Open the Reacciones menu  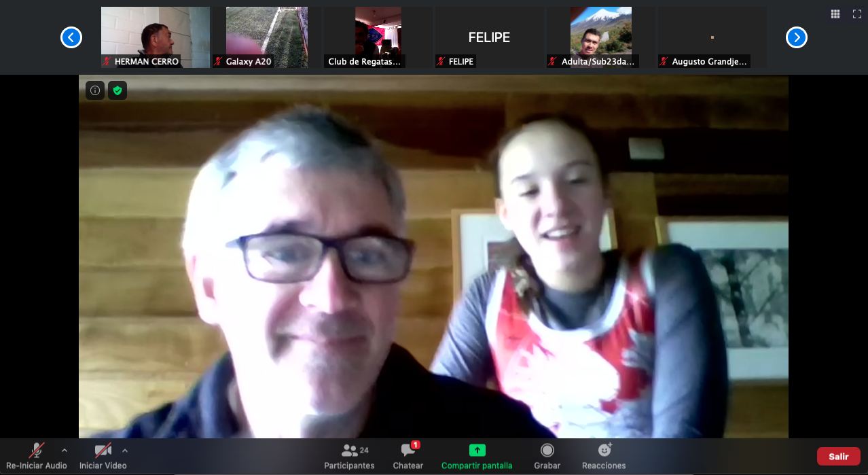604,456
